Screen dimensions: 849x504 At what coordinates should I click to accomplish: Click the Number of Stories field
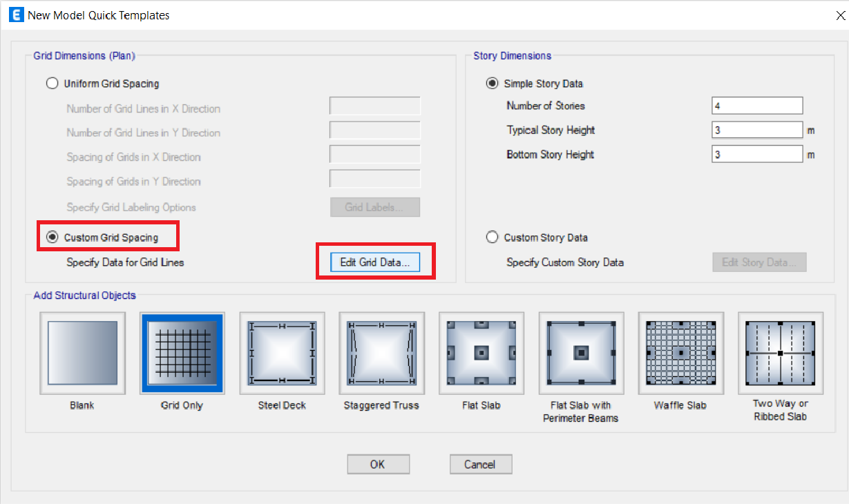point(756,105)
